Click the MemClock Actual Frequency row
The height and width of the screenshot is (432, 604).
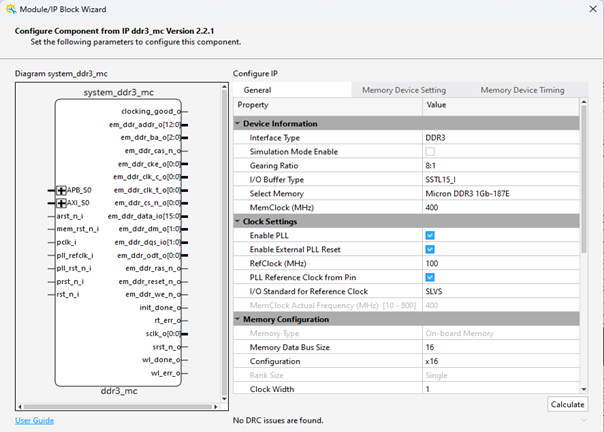(x=406, y=306)
